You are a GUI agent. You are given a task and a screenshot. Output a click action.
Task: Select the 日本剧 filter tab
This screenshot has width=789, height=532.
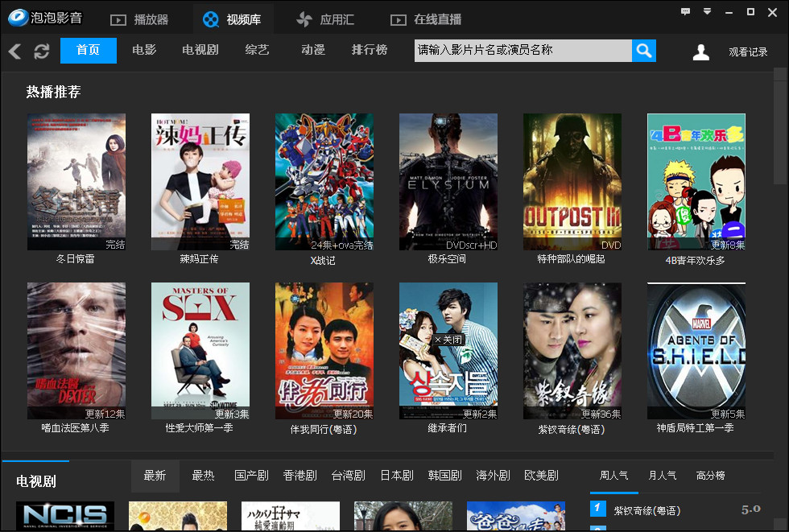(x=396, y=476)
